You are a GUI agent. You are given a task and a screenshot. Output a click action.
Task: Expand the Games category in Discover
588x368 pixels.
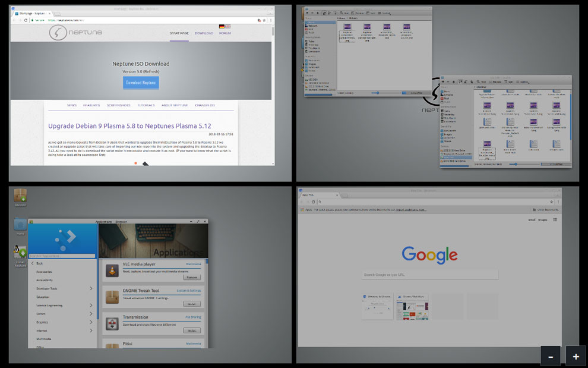click(91, 313)
